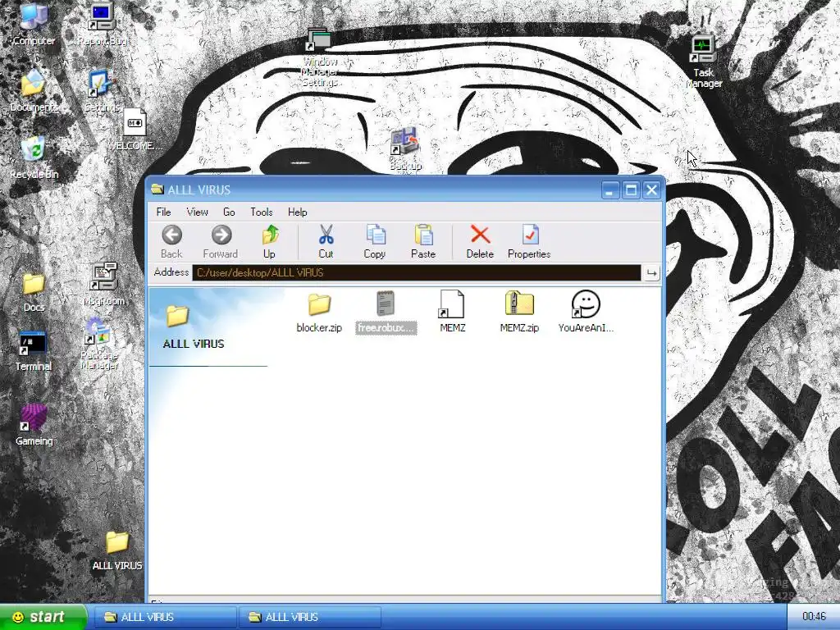The width and height of the screenshot is (840, 630).
Task: Select the MEMZ shortcut file
Action: coord(452,304)
